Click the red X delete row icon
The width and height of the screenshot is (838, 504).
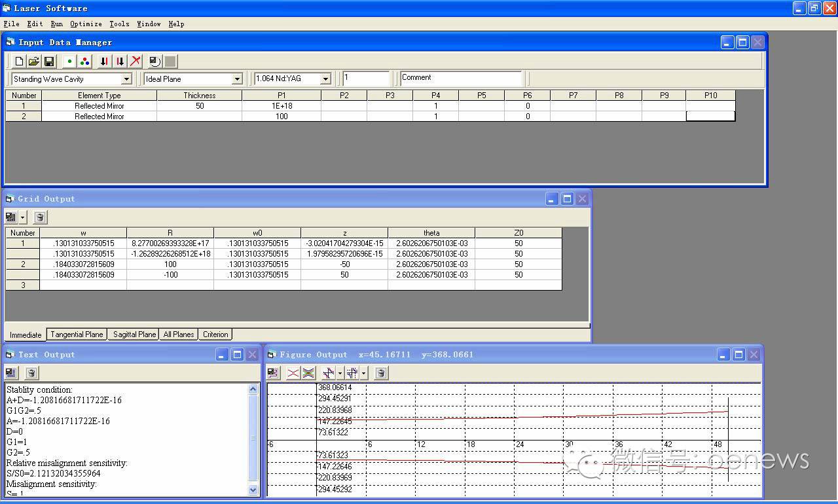pyautogui.click(x=136, y=62)
